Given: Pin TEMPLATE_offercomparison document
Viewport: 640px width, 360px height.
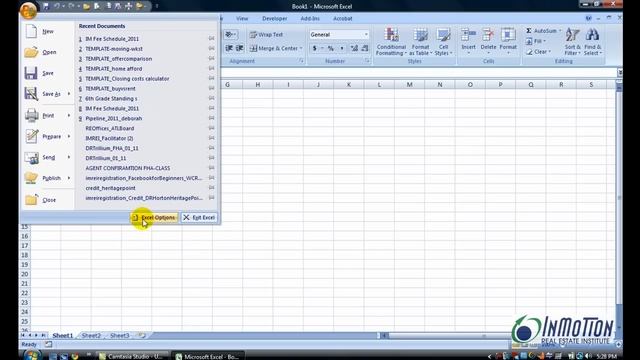Looking at the screenshot, I should [211, 58].
